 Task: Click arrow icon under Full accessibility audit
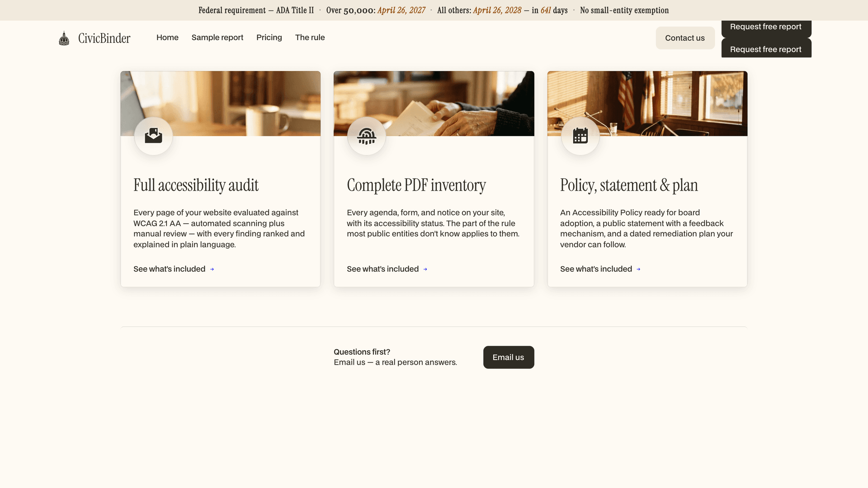[212, 269]
